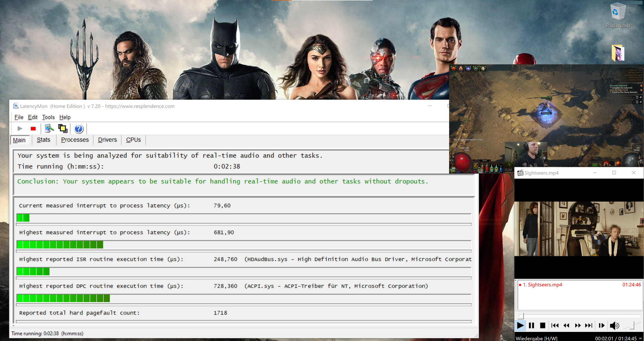Click the Sightseers.mp4 video frame
Screen dimensions: 644x341
click(579, 228)
